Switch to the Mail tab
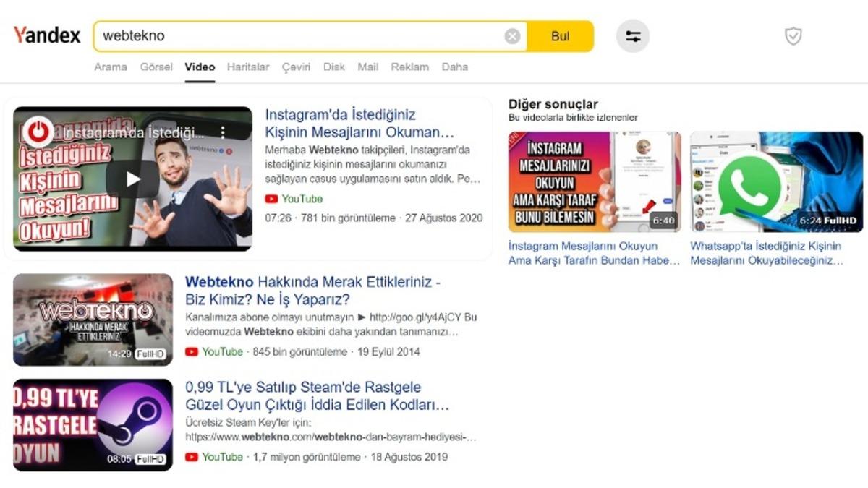Viewport: 868px width, 488px height. 367,67
